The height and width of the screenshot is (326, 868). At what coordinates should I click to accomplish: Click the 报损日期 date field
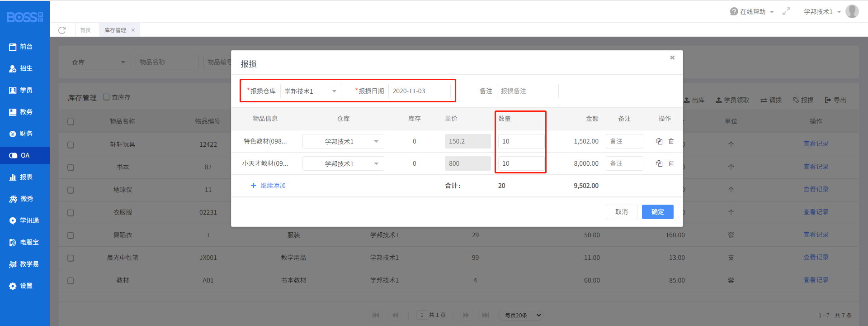point(419,91)
